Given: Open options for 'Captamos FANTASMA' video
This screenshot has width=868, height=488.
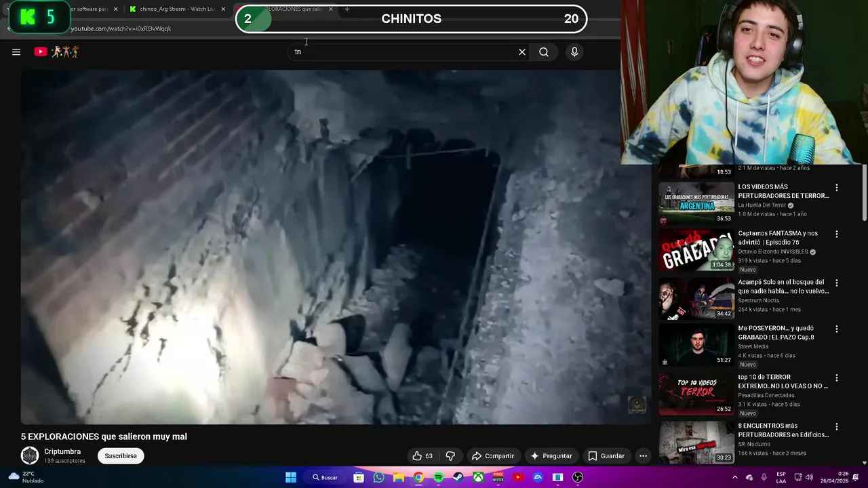Looking at the screenshot, I should pos(836,234).
